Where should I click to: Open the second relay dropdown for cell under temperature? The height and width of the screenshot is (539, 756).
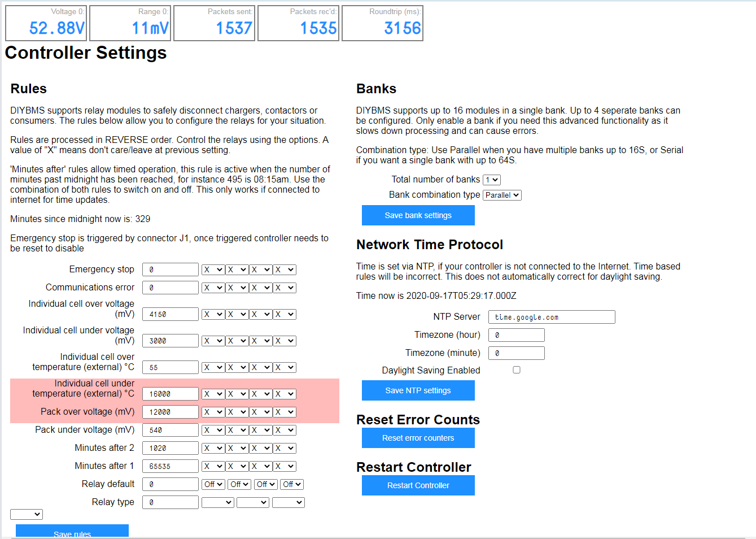point(237,394)
